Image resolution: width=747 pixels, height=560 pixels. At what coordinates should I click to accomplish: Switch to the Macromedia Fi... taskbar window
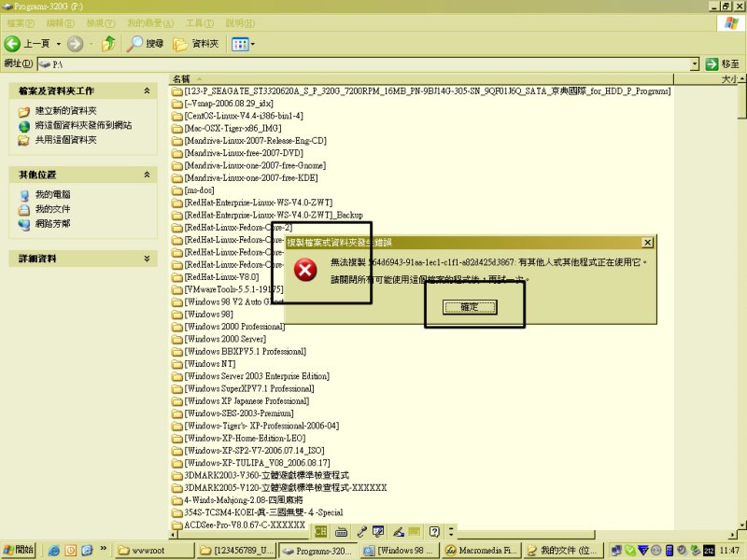coord(482,551)
